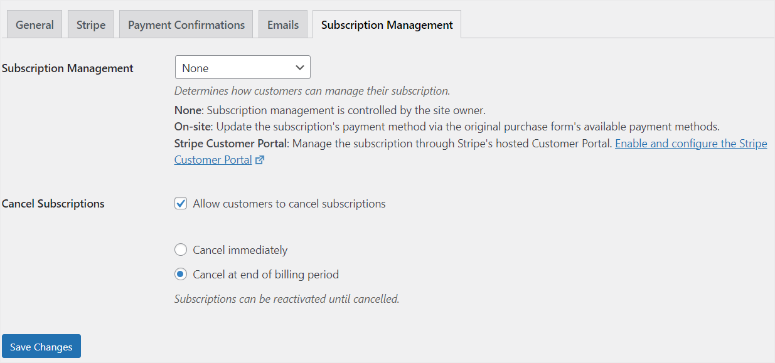Screen dimensions: 775x363
Task: Open the Subscription Management dropdown set to None
Action: (x=243, y=67)
